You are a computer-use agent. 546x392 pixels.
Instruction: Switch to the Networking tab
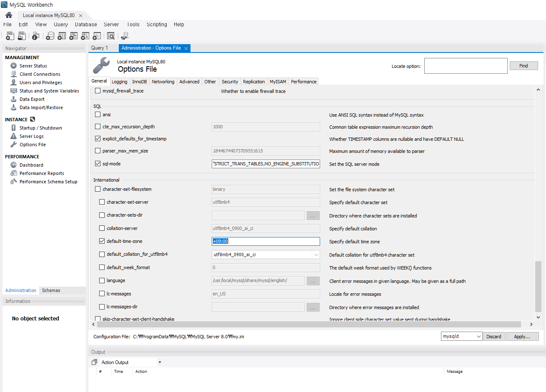coord(163,82)
